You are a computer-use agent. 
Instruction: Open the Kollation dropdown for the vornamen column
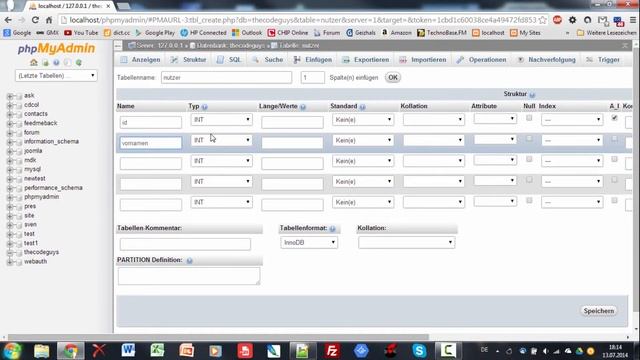point(433,140)
